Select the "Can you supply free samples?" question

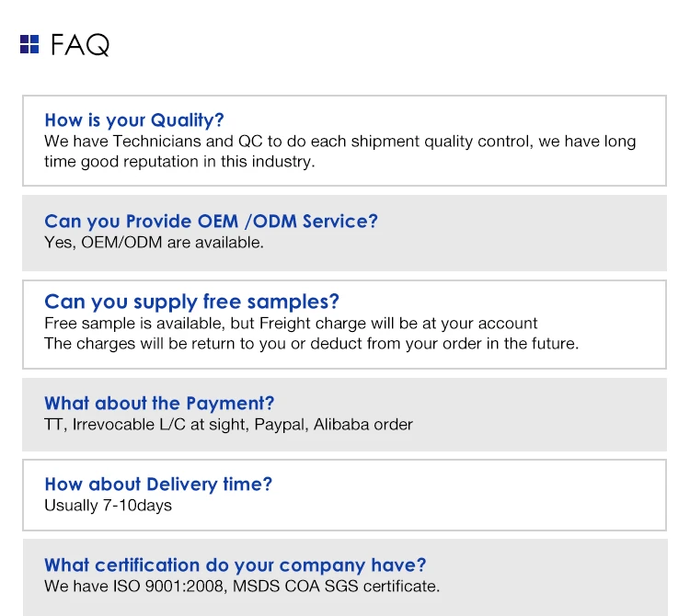click(191, 302)
